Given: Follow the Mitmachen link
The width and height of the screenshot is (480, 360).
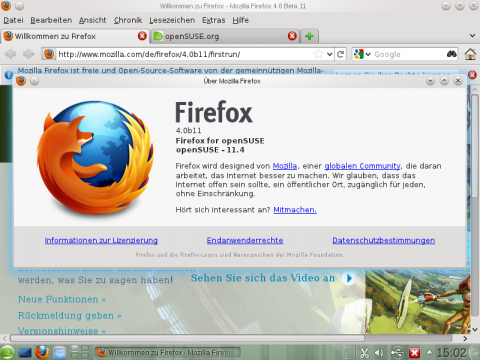Looking at the screenshot, I should click(295, 210).
